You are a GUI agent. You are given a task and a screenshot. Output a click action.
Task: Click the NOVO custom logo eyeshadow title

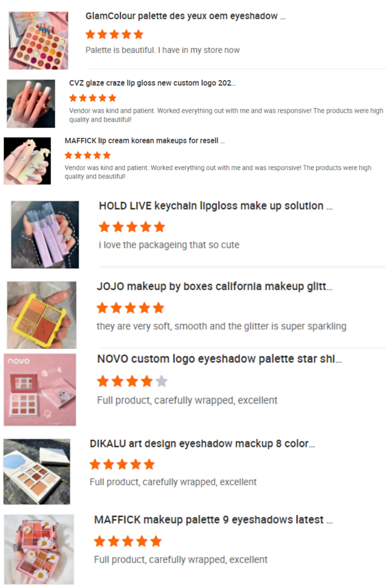pos(219,359)
